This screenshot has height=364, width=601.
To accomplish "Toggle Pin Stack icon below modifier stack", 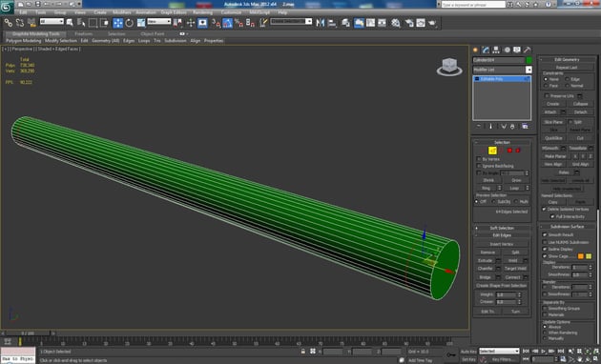I will pyautogui.click(x=478, y=127).
